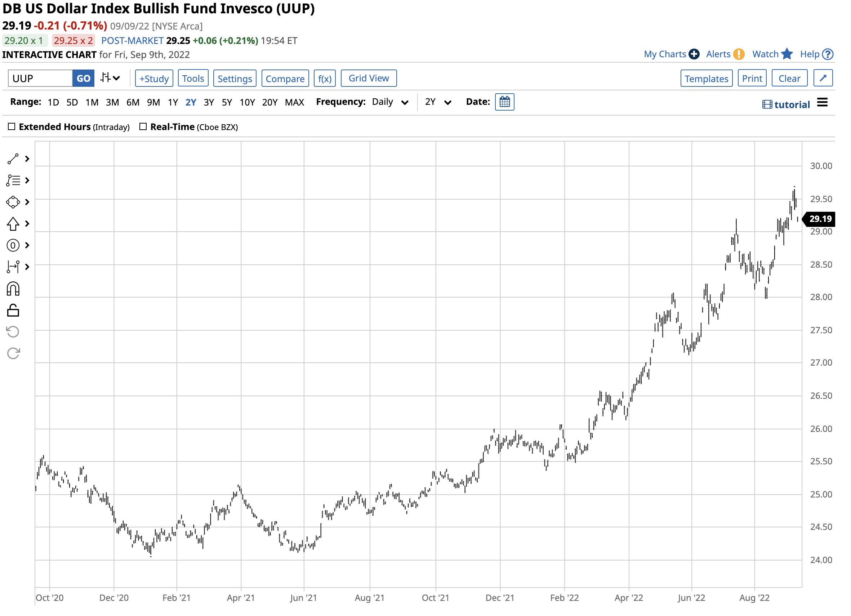Enable Real-Time Cboe BZX checkbox

pyautogui.click(x=143, y=127)
